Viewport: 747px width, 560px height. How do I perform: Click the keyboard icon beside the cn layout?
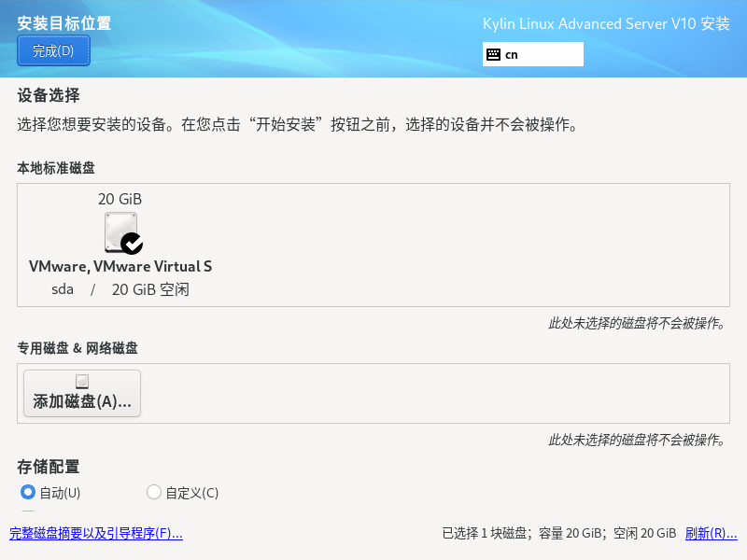coord(494,54)
